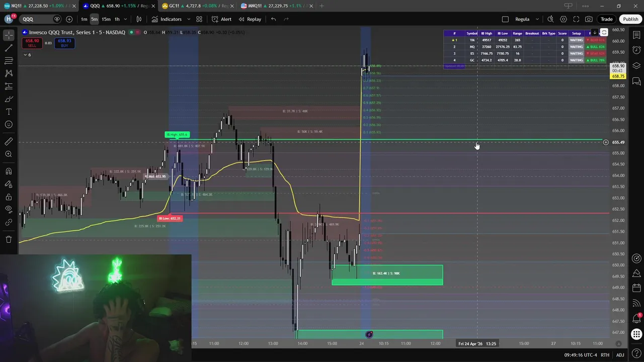Click the undo arrow

pyautogui.click(x=273, y=19)
